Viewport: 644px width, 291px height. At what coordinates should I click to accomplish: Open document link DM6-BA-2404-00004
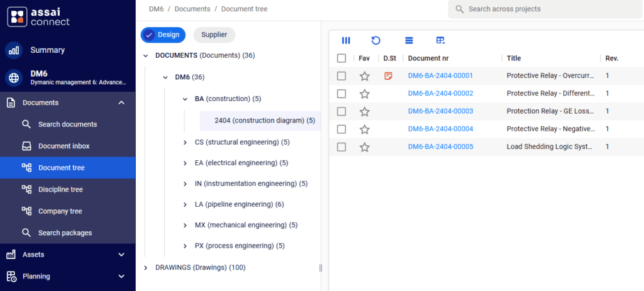[440, 129]
